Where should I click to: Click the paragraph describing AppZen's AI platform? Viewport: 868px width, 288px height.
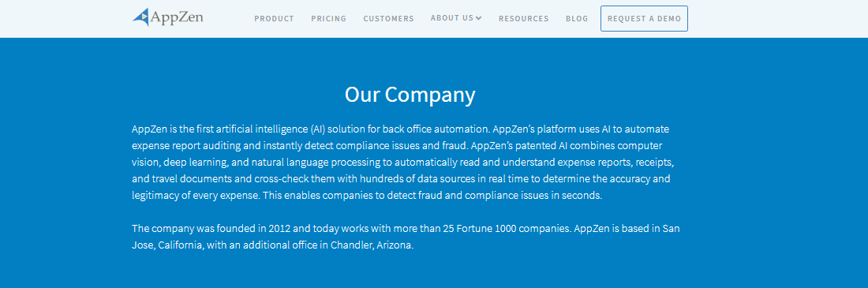(403, 163)
